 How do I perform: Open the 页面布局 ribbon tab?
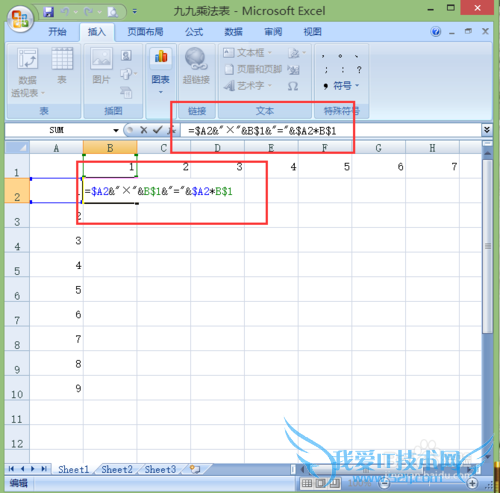click(145, 32)
